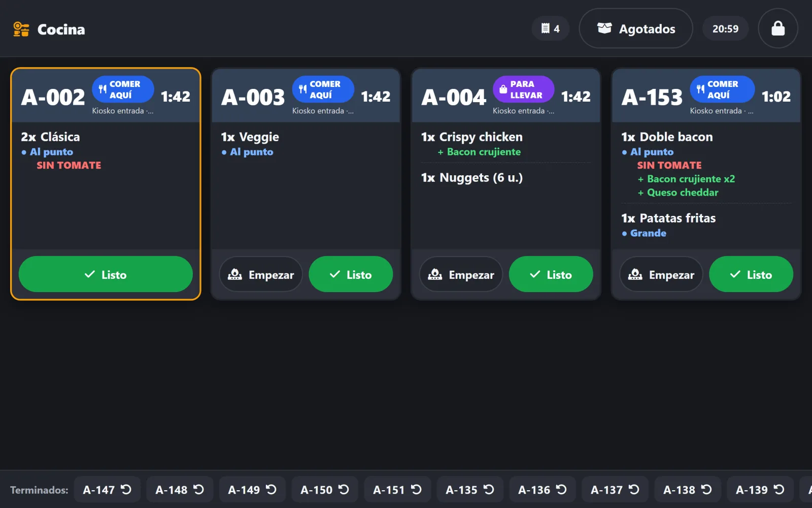Undo completion of order A-138
812x508 pixels.
pyautogui.click(x=688, y=490)
